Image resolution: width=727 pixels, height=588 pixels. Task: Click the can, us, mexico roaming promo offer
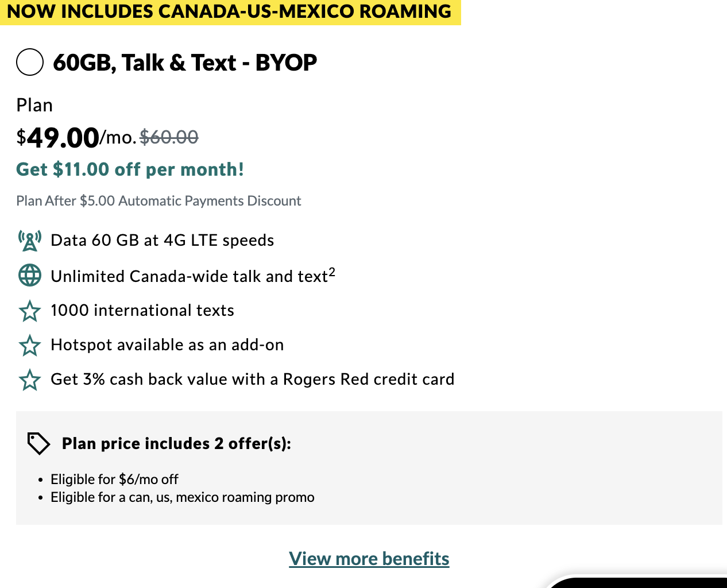182,497
